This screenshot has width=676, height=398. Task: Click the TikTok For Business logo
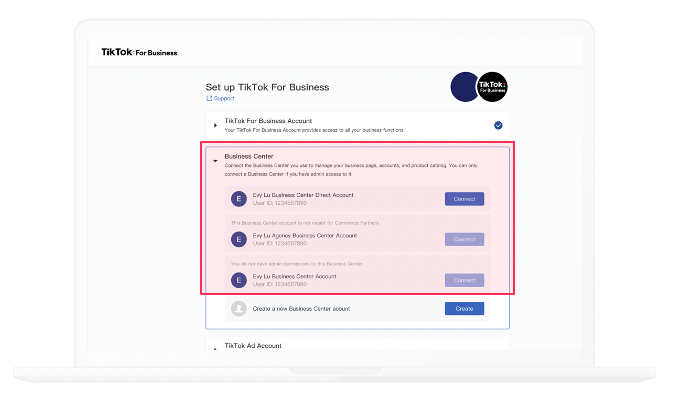[139, 52]
